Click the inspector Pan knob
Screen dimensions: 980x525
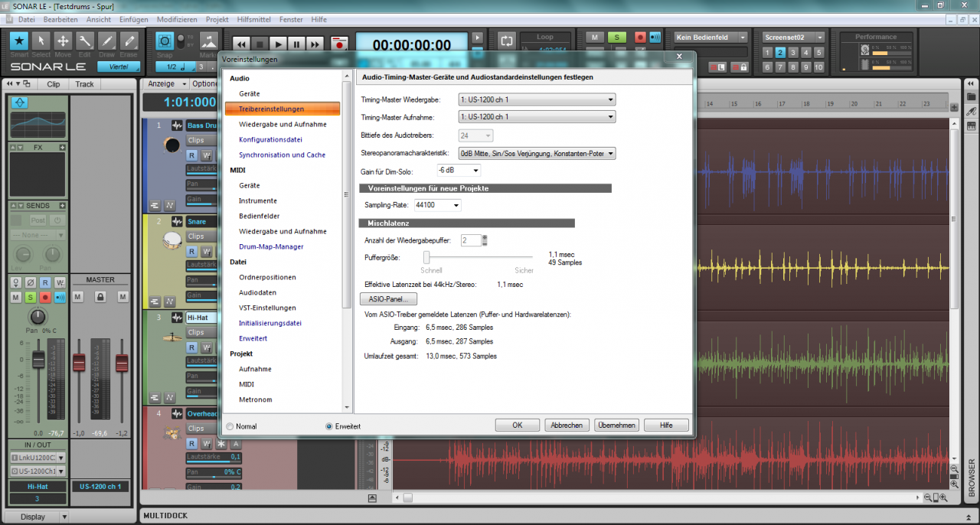pyautogui.click(x=37, y=316)
